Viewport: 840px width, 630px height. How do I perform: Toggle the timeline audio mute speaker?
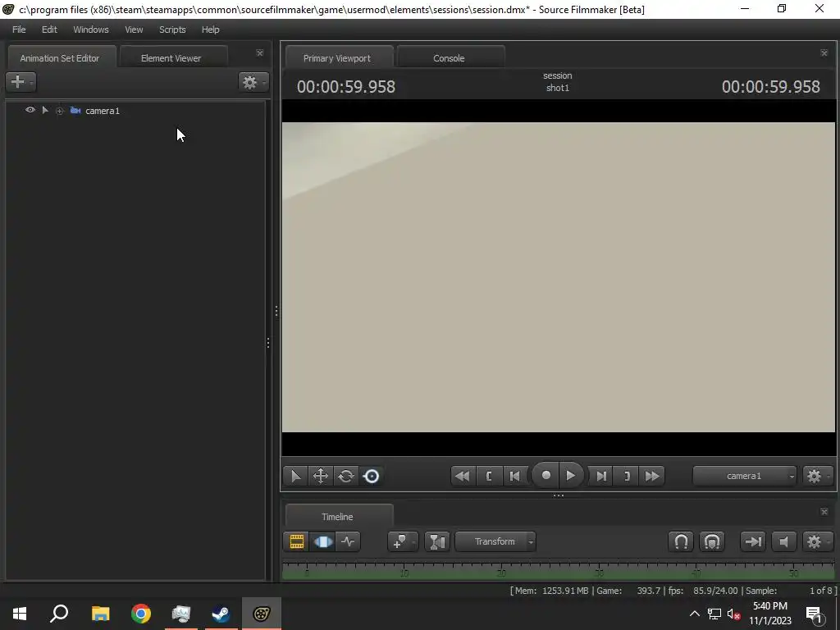point(783,541)
